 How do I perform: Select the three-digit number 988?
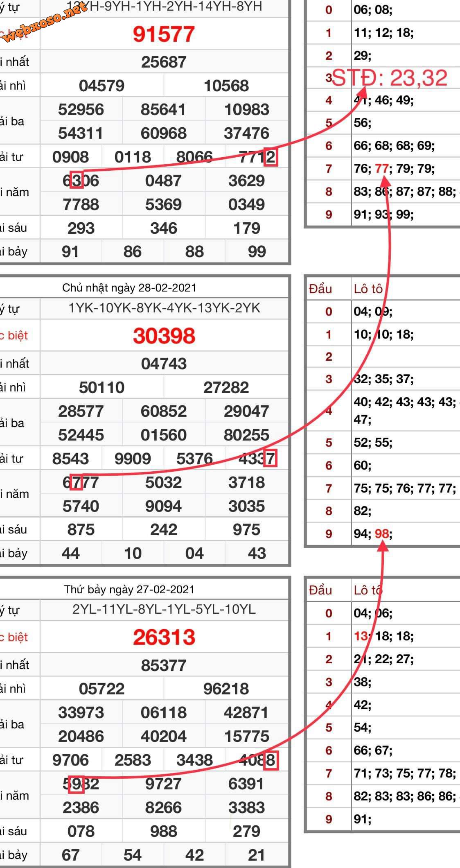pyautogui.click(x=164, y=832)
